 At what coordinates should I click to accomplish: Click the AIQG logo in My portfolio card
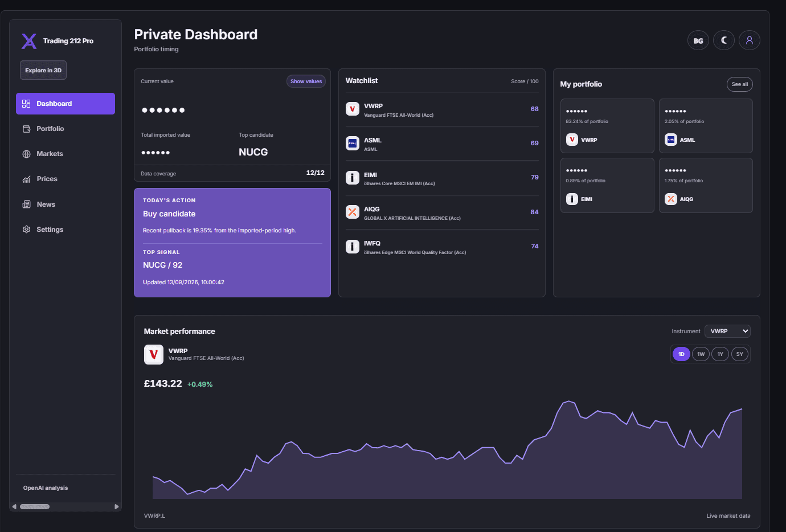671,199
